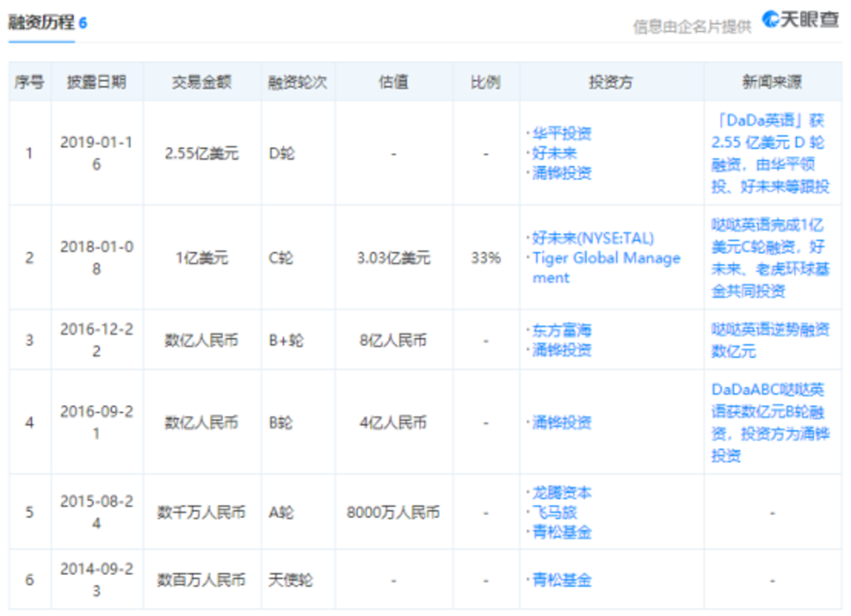Open news link about 2.55亿美元 D轮融资
This screenshot has width=851, height=616.
pos(770,153)
